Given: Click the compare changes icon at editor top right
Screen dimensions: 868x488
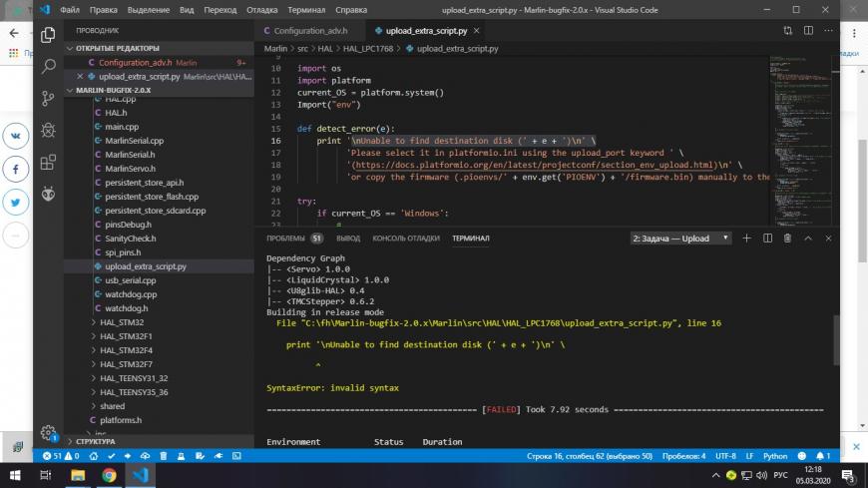Looking at the screenshot, I should pyautogui.click(x=788, y=31).
